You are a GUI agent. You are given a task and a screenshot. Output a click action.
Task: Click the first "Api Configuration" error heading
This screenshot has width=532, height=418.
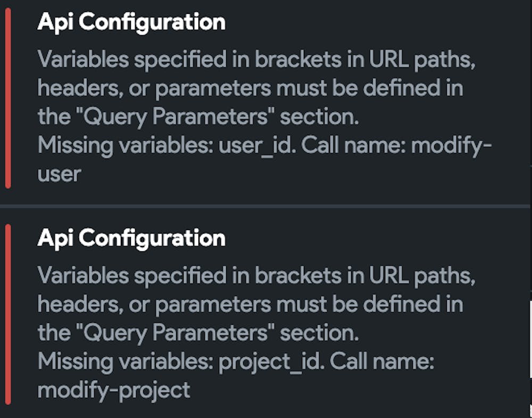click(x=131, y=22)
